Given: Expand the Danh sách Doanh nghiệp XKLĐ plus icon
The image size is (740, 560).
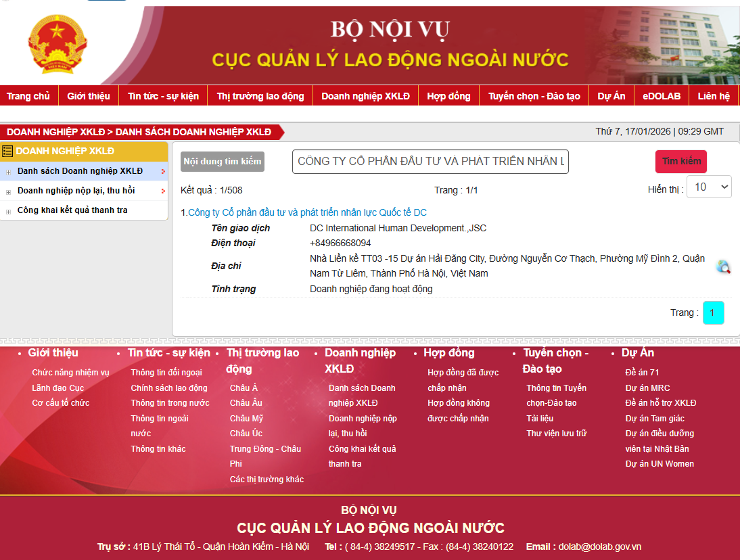Looking at the screenshot, I should (x=9, y=172).
